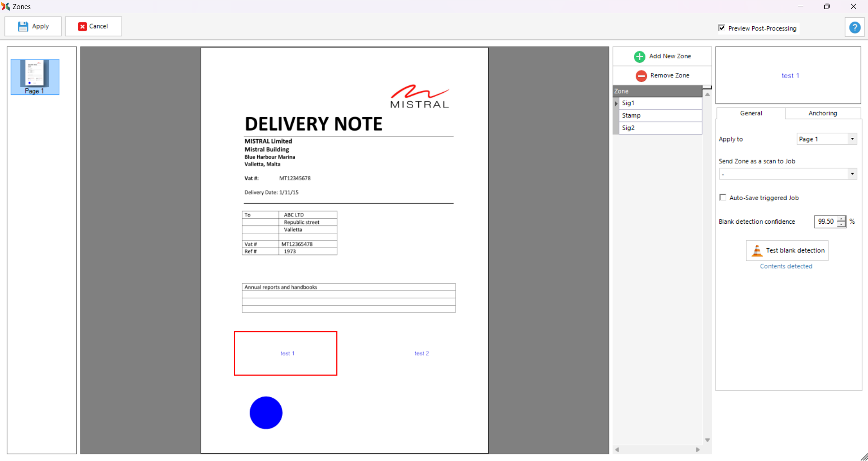868x461 pixels.
Task: Toggle the Preview Post-Processing checkbox
Action: pyautogui.click(x=722, y=28)
